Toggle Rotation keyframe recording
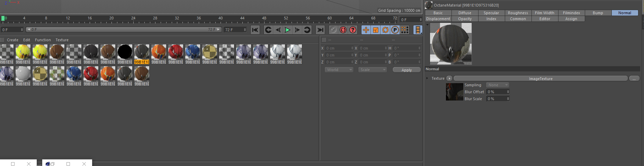Image resolution: width=644 pixels, height=166 pixels. point(385,30)
